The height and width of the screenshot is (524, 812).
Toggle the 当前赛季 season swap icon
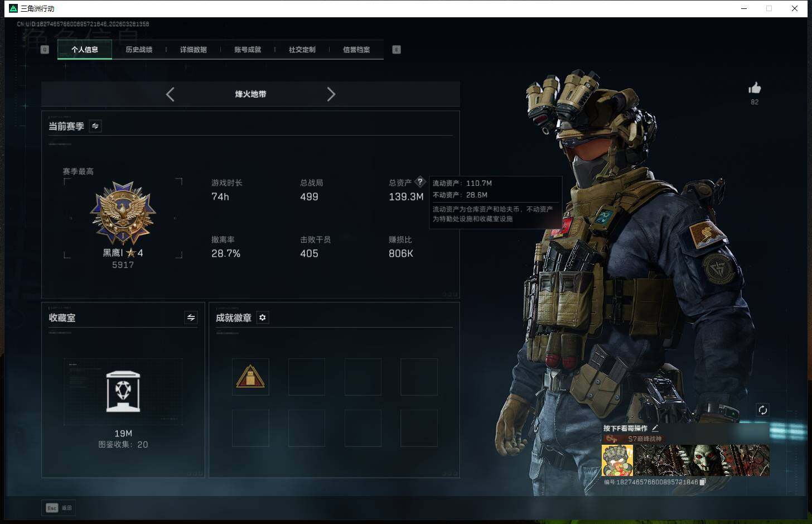pos(95,126)
